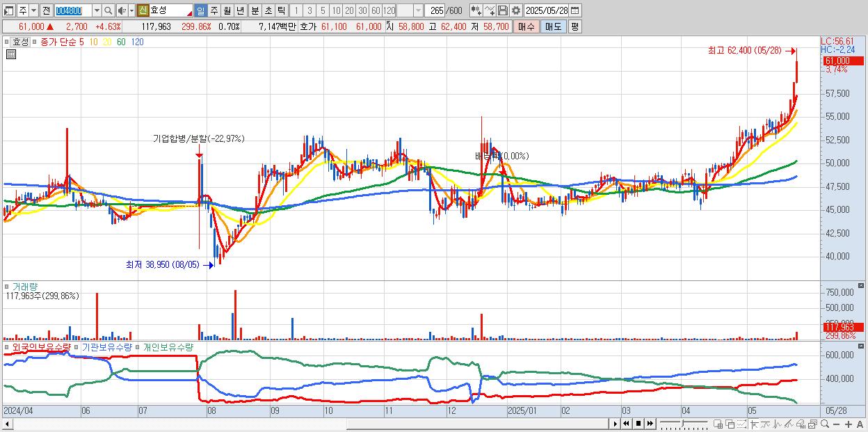Select the 1 interval button
This screenshot has height=432, width=868.
(296, 10)
